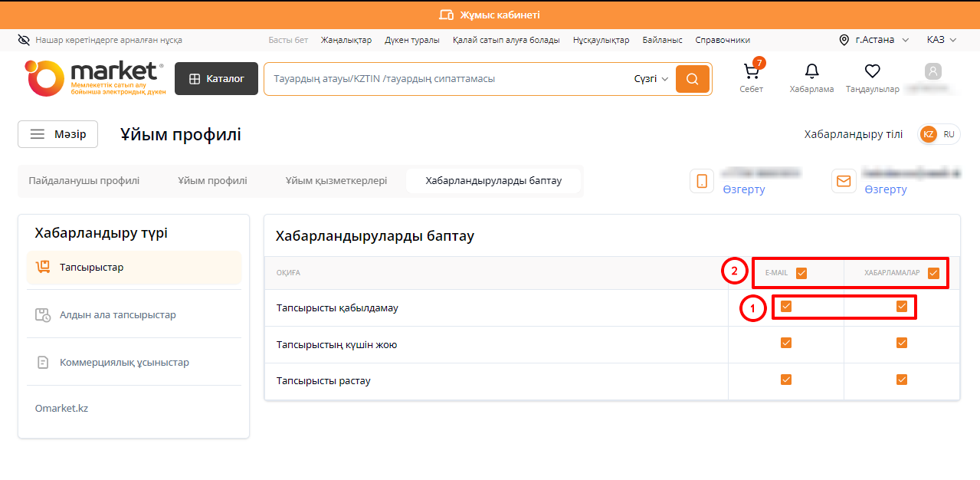Switch notification language to RU
980x480 pixels.
pos(949,134)
